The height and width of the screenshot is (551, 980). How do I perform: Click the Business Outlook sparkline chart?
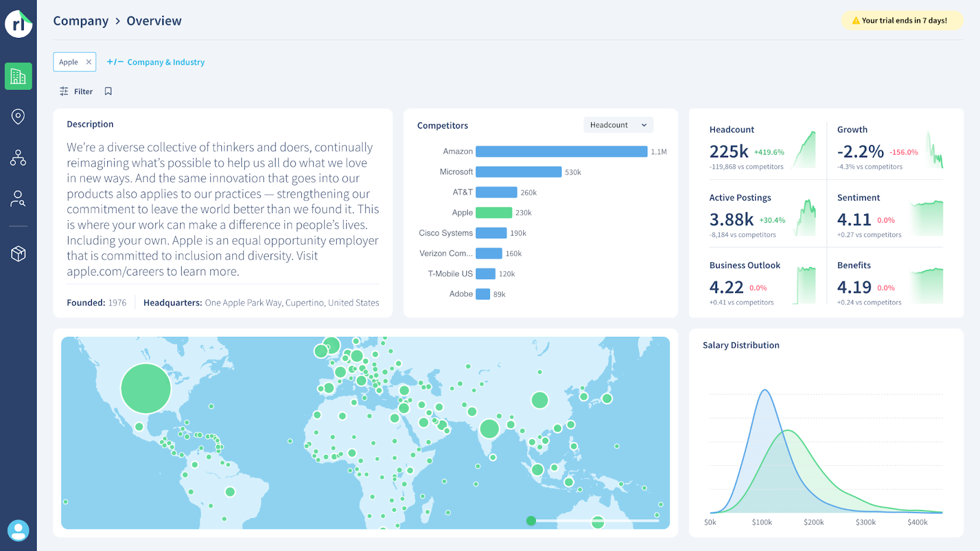tap(804, 285)
